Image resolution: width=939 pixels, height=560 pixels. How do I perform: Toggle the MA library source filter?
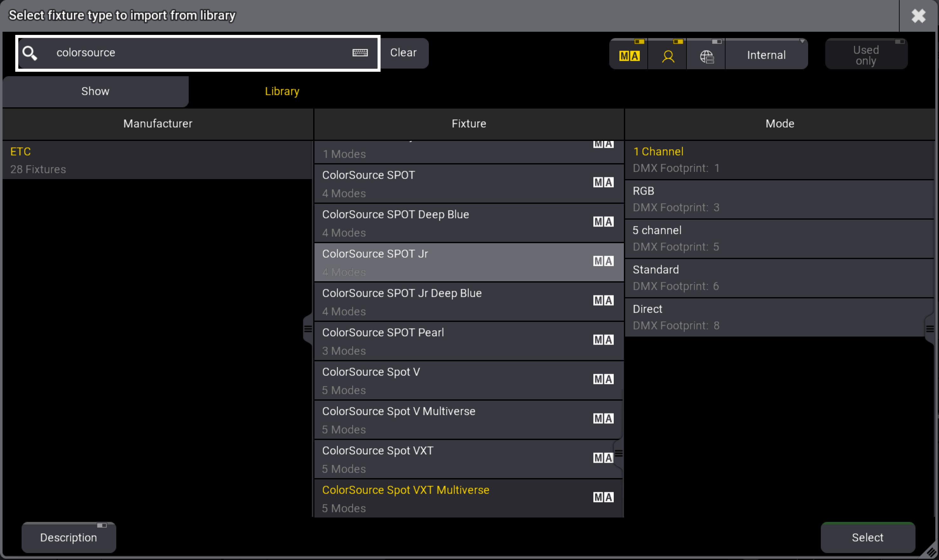pos(629,56)
